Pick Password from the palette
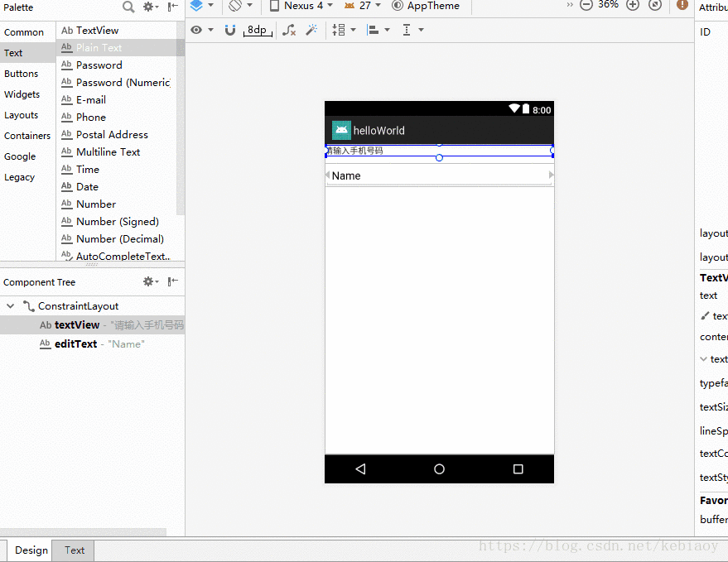728x562 pixels. [116, 65]
